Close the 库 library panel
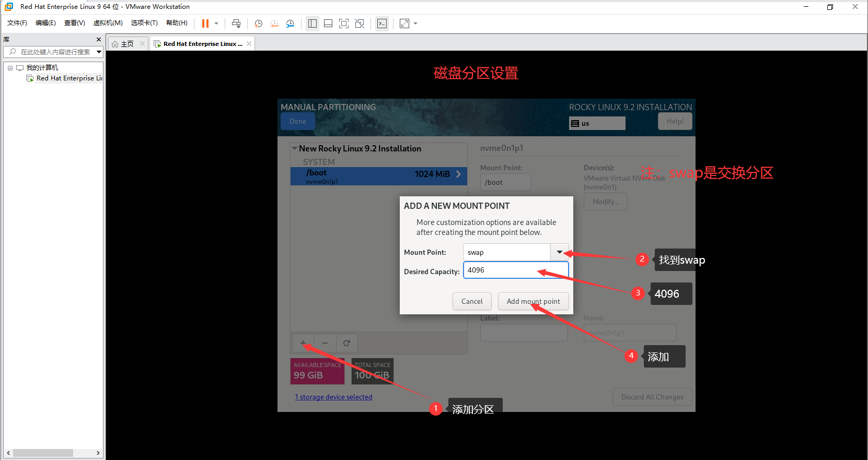The width and height of the screenshot is (868, 460). 99,40
